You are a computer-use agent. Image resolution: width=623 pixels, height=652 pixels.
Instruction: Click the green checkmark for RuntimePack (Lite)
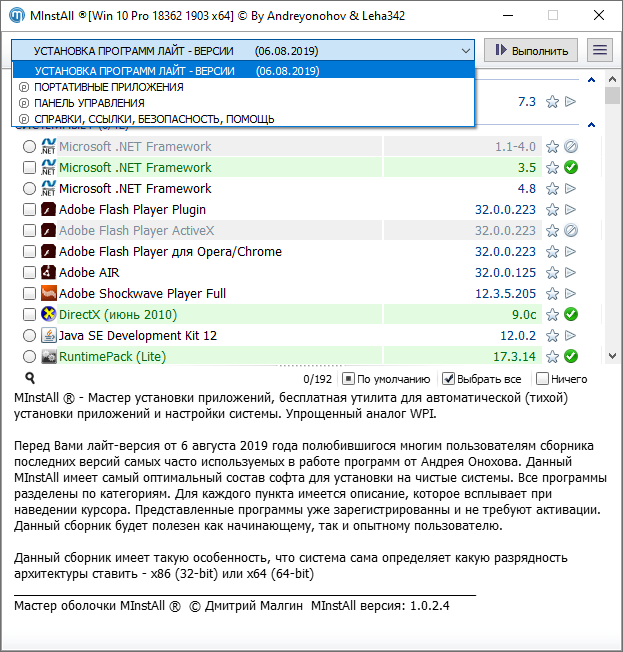(571, 356)
